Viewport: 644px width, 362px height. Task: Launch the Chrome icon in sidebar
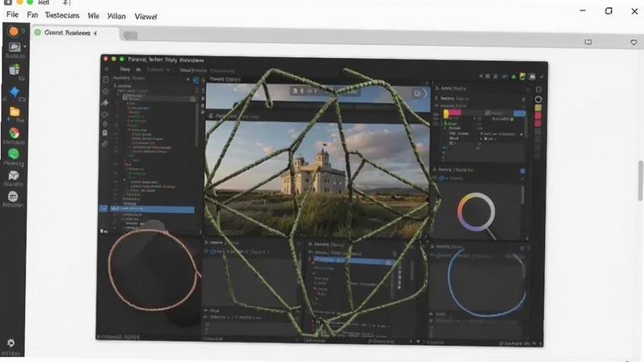[14, 133]
